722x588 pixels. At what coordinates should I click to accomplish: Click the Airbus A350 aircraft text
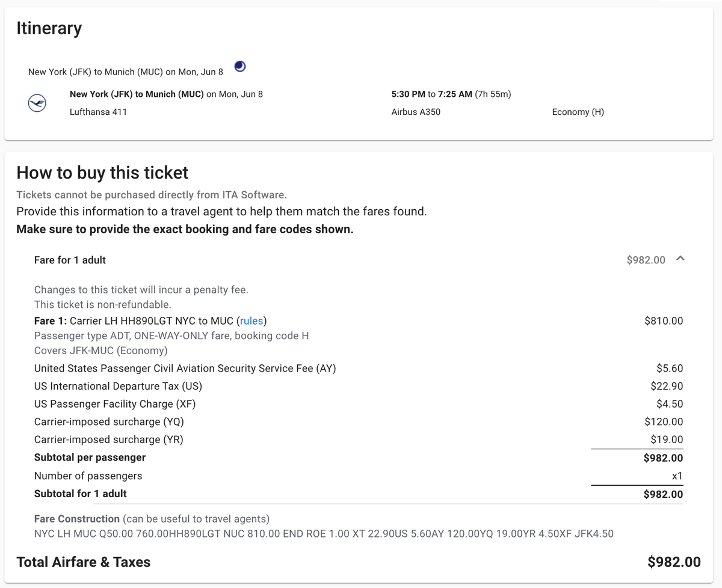(x=415, y=112)
